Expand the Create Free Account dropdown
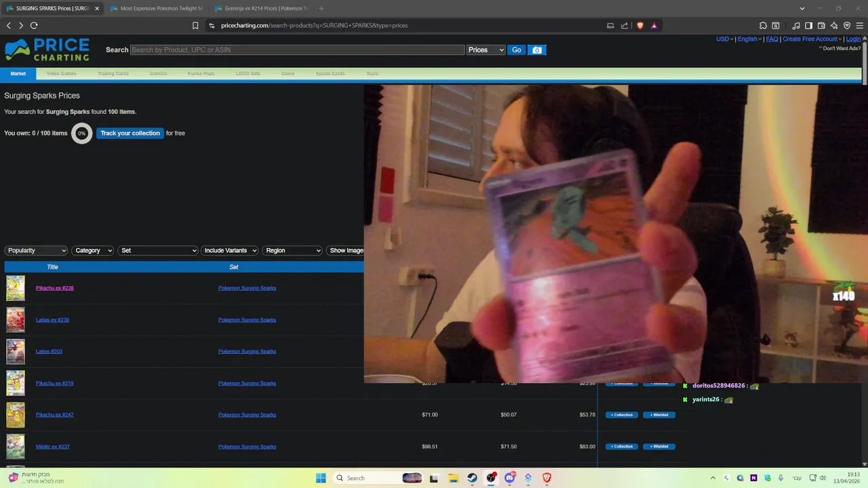The width and height of the screenshot is (868, 488). coord(812,39)
